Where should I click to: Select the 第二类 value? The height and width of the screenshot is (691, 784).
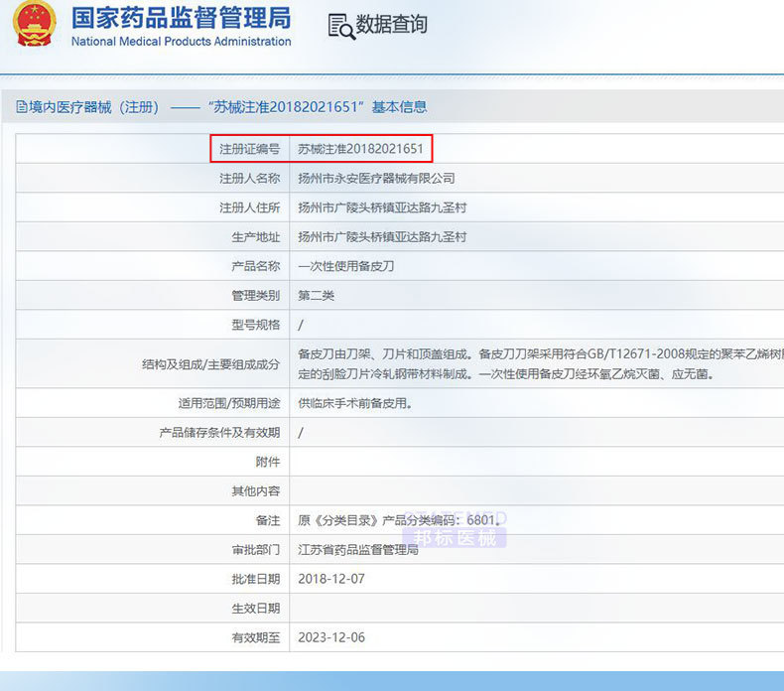pyautogui.click(x=316, y=296)
